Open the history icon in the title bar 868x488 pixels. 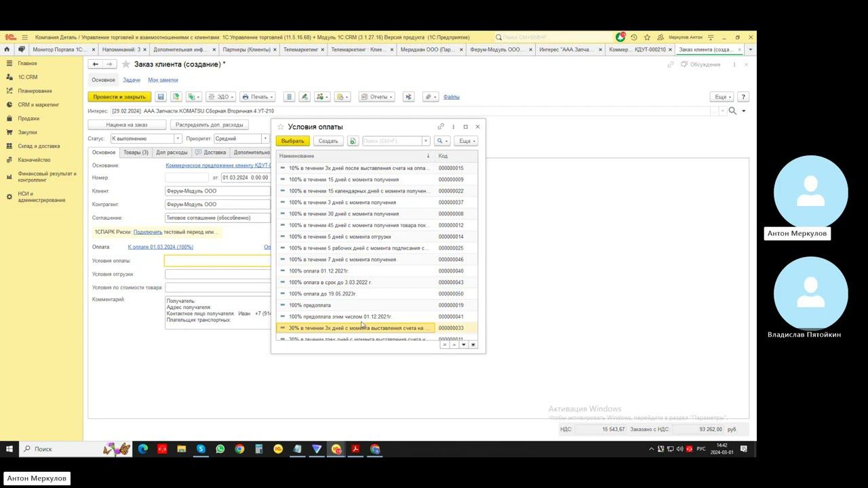633,37
